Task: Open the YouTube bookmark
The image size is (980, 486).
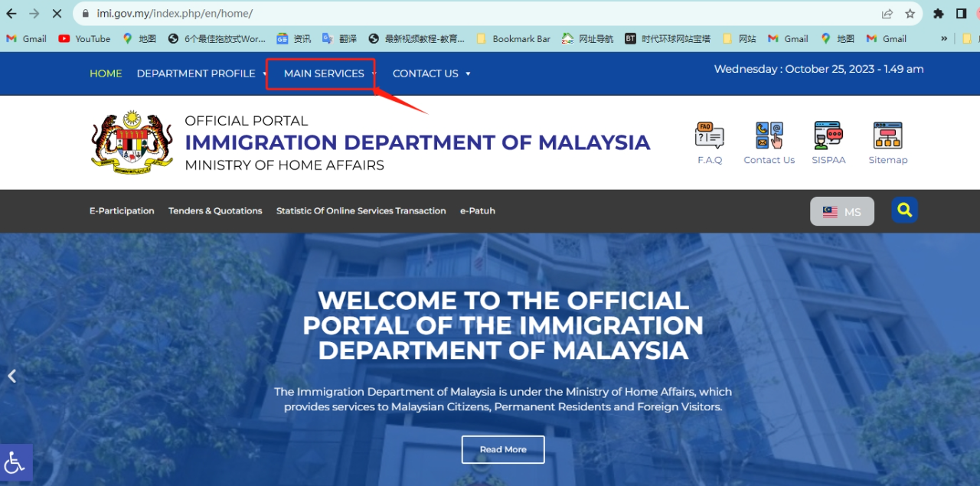Action: coord(84,38)
